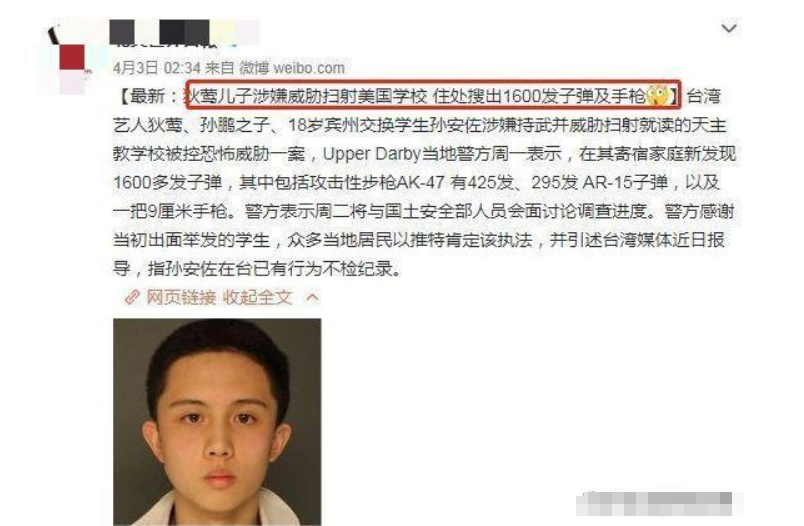Open the 微博 weibo.com source link
This screenshot has height=526, width=804.
point(292,68)
